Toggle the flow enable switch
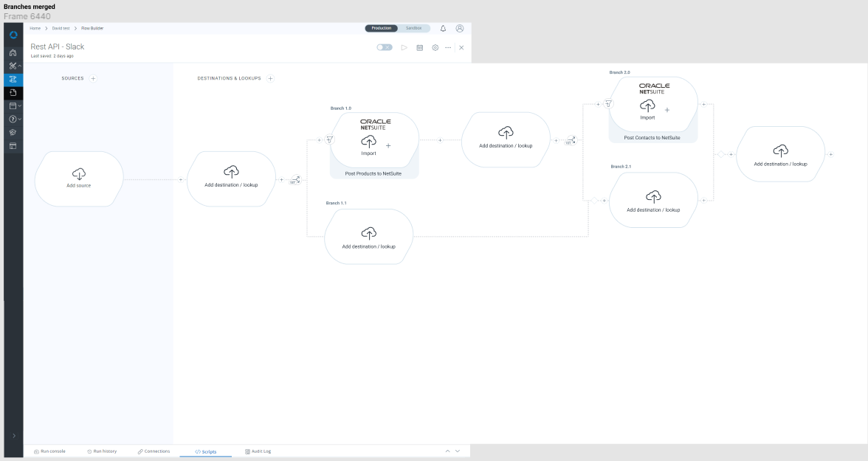 [384, 47]
